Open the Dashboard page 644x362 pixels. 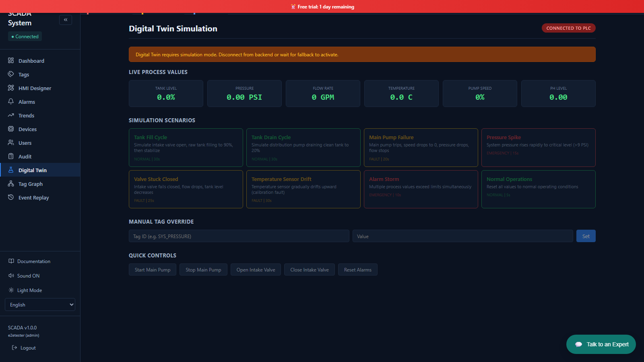pos(40,61)
